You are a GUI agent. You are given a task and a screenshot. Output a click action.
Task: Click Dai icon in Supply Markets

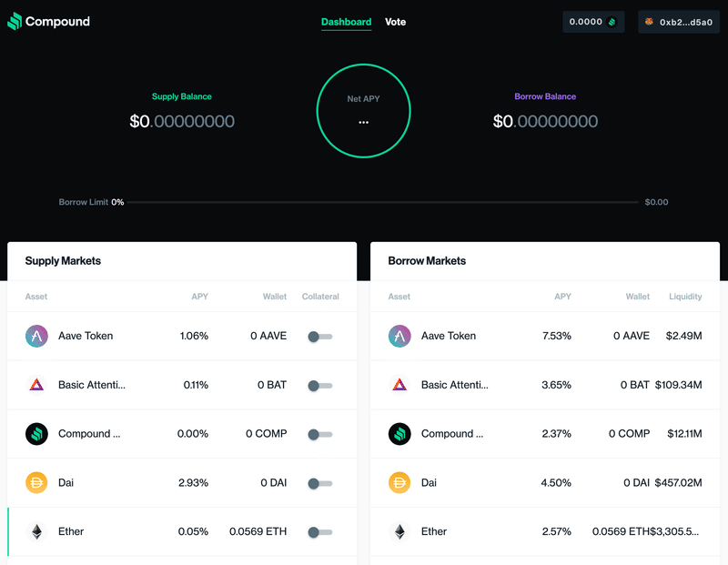pyautogui.click(x=36, y=483)
